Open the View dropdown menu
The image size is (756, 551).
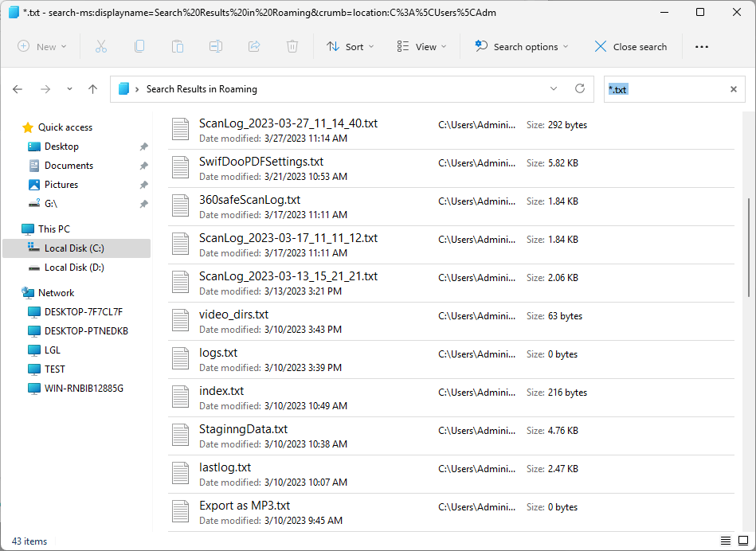(x=422, y=47)
